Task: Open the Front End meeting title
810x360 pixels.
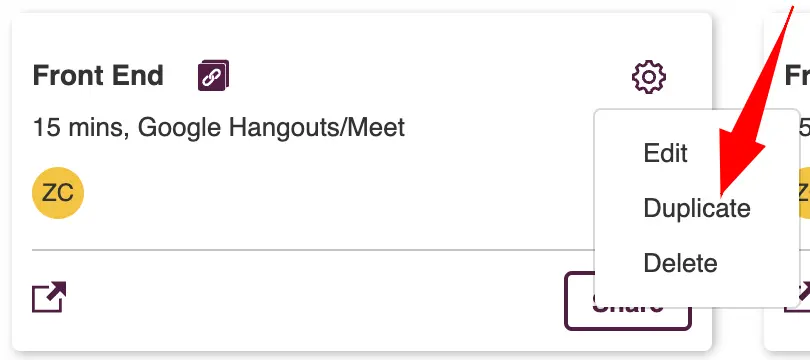Action: (x=98, y=75)
